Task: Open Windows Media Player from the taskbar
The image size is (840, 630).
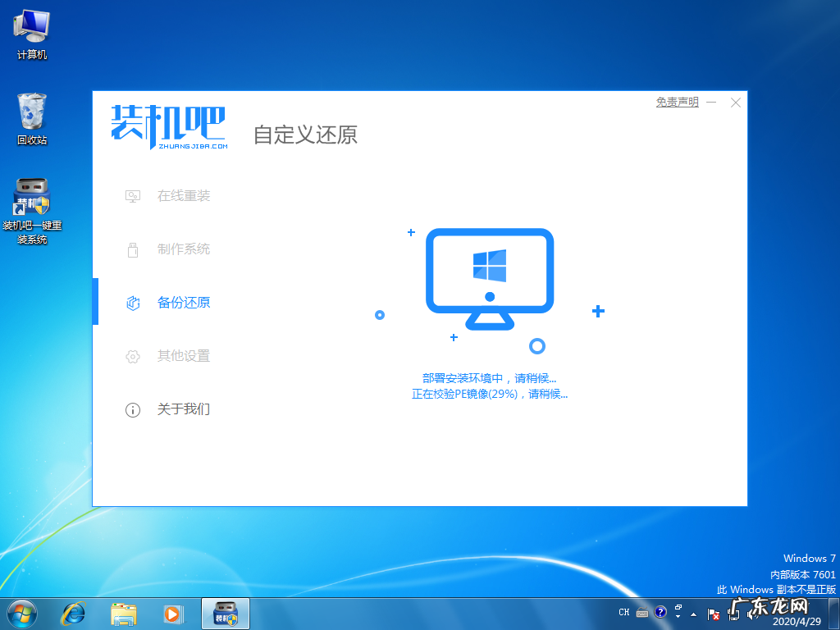Action: [174, 613]
